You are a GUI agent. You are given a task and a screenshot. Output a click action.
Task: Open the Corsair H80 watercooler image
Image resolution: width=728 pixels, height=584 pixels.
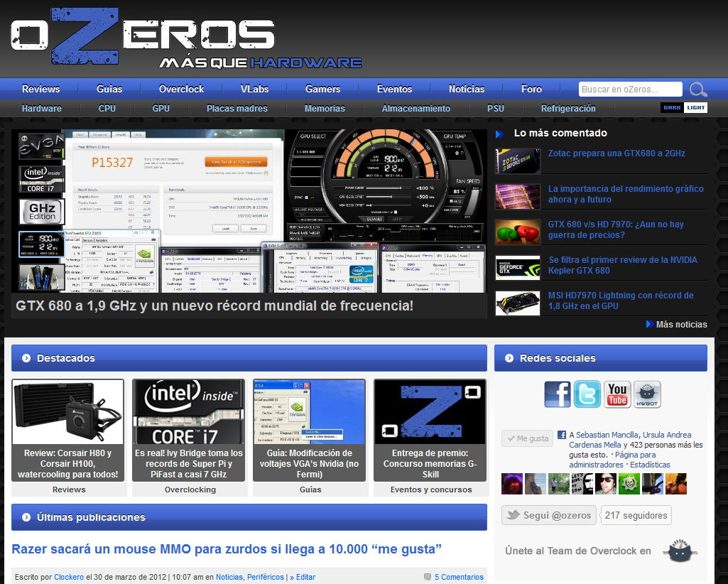point(68,412)
